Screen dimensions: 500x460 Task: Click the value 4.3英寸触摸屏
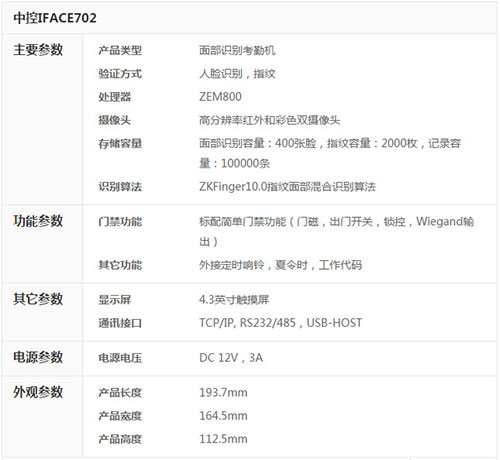click(234, 300)
